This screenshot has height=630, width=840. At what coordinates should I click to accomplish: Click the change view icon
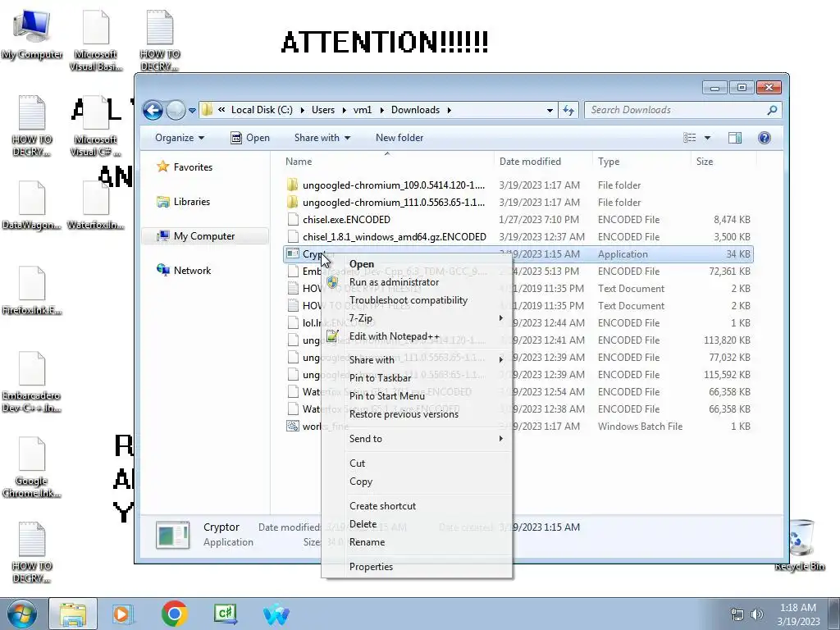tap(690, 138)
